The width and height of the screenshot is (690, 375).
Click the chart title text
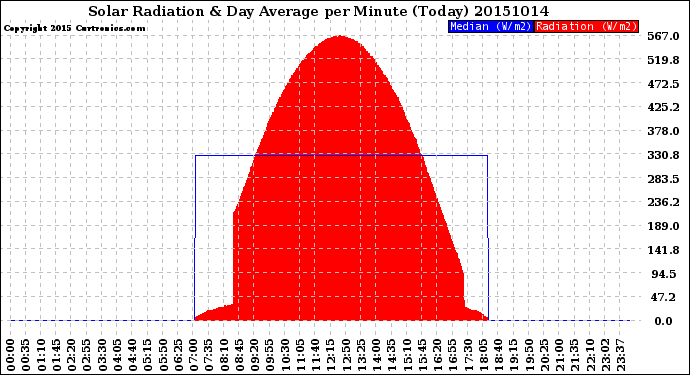[x=319, y=11]
